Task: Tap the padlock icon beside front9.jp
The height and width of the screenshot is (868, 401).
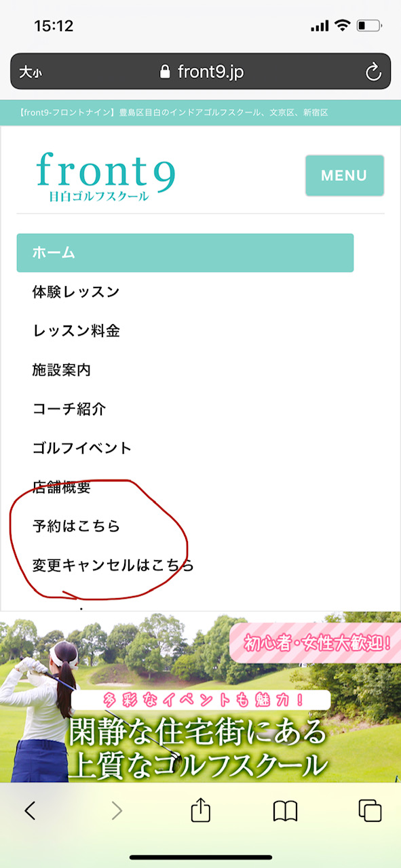Action: click(165, 71)
